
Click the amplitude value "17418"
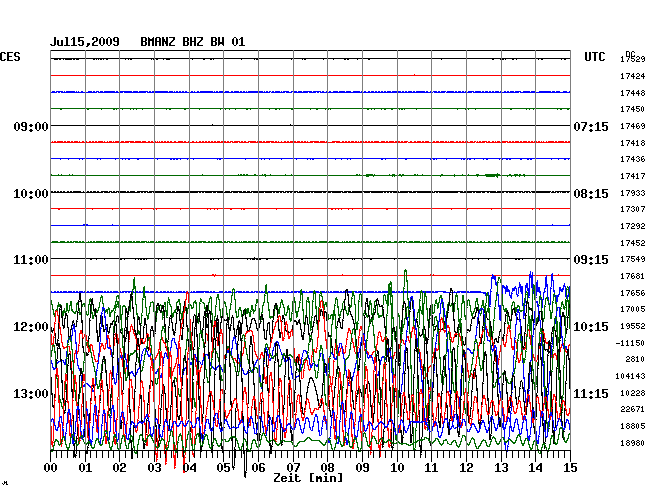tap(633, 143)
